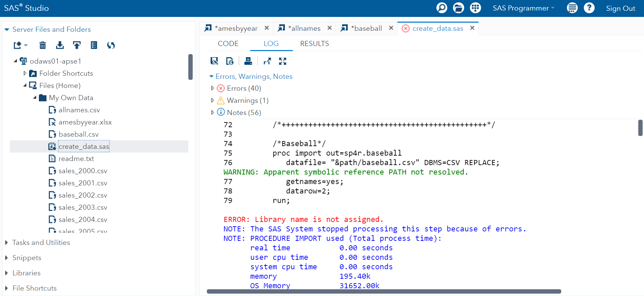
Task: Click the Delete trash icon in file toolbar
Action: point(43,45)
